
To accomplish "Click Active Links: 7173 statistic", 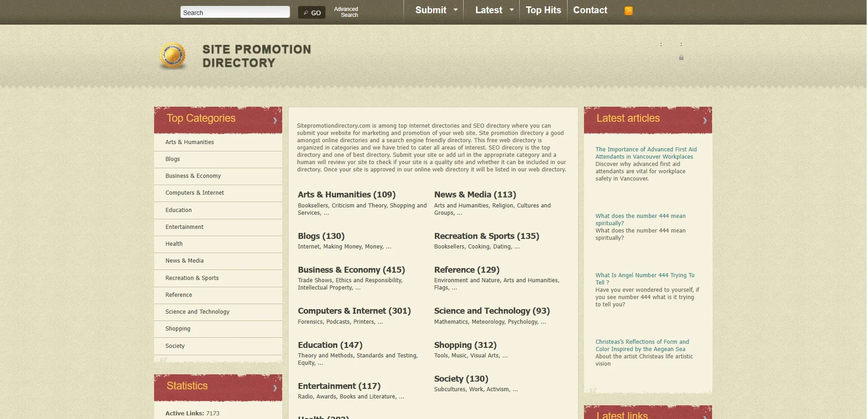I will [192, 414].
